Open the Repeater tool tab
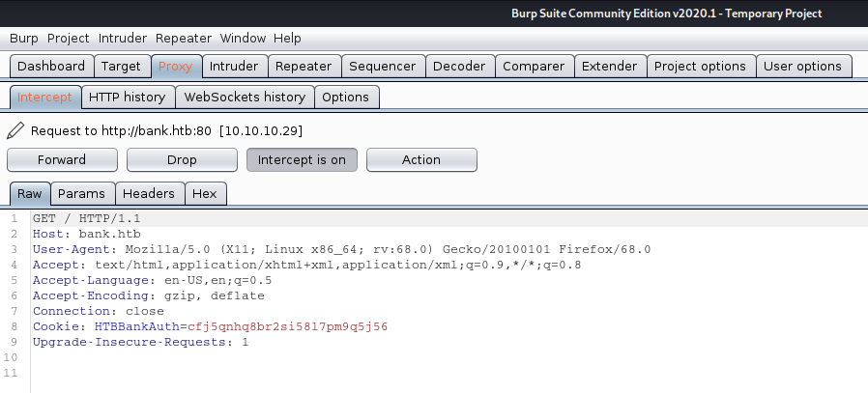 point(304,67)
